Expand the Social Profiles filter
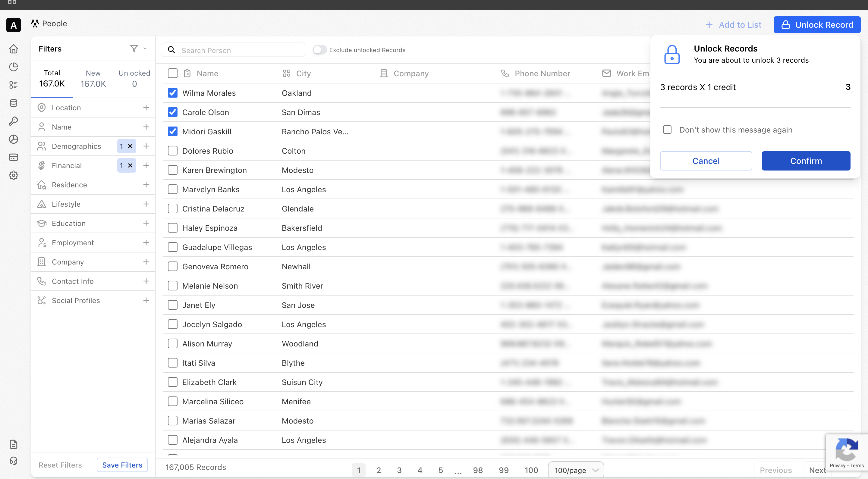 pos(146,300)
